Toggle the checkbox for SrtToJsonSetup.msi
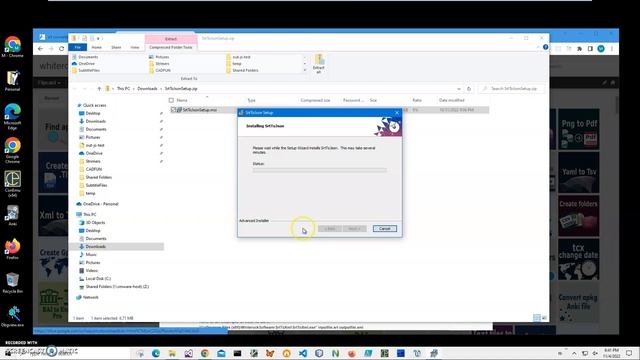The image size is (640, 360). [x=173, y=110]
